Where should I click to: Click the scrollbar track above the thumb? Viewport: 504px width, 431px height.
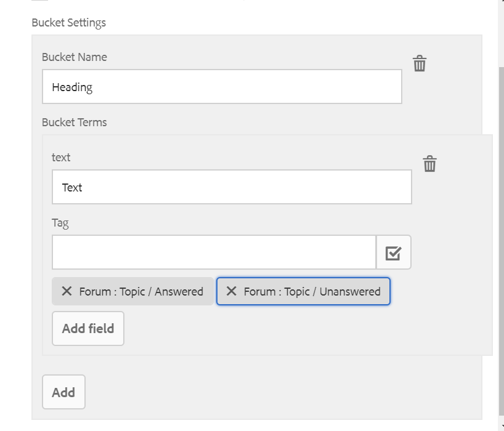500,31
